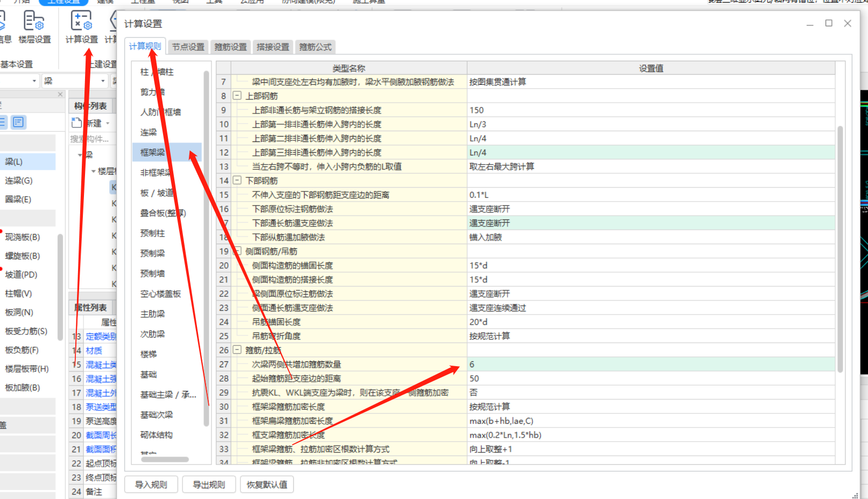The width and height of the screenshot is (868, 499).
Task: Click the 取左右最大跨计算 value
Action: 651,166
